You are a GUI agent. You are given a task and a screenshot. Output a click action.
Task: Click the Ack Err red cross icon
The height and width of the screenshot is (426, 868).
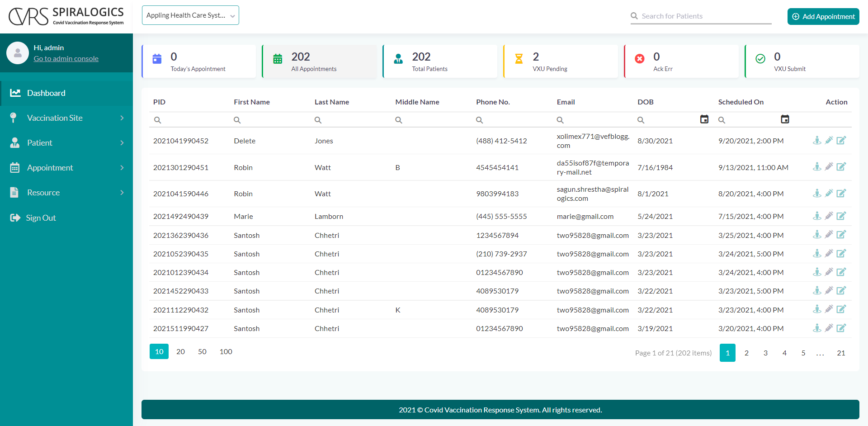coord(640,59)
